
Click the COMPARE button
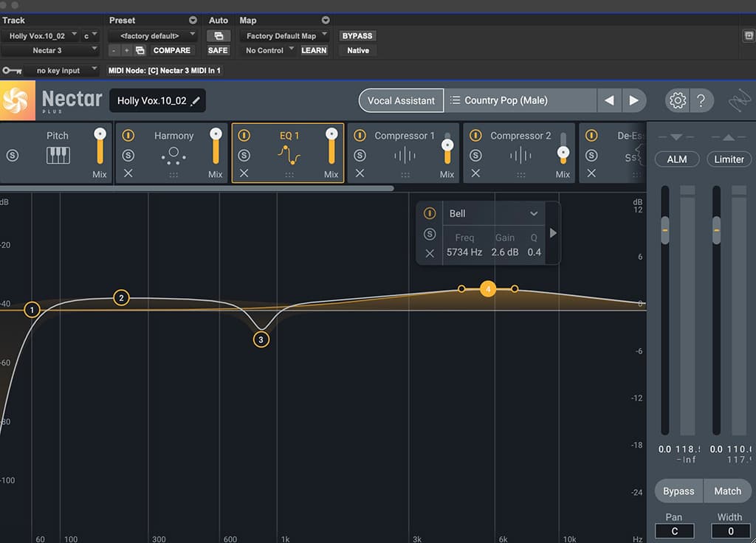(x=171, y=50)
